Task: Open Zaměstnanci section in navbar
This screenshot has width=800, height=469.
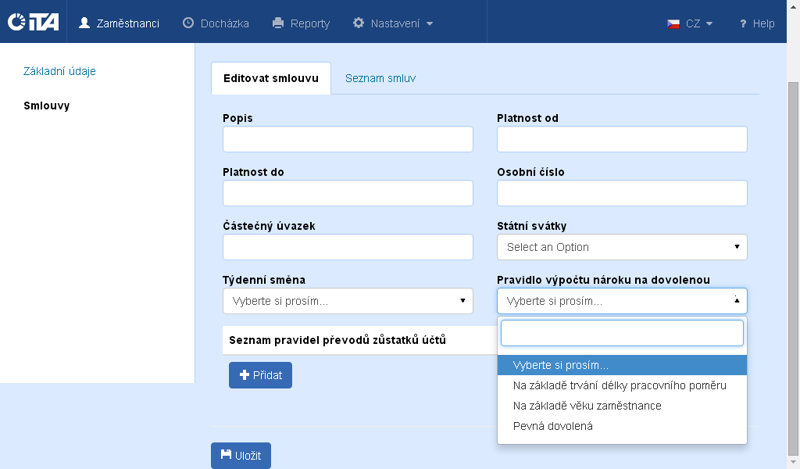Action: coord(119,23)
